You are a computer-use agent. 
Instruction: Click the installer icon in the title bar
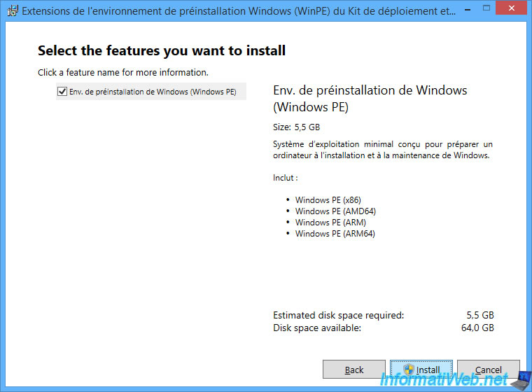(12, 11)
